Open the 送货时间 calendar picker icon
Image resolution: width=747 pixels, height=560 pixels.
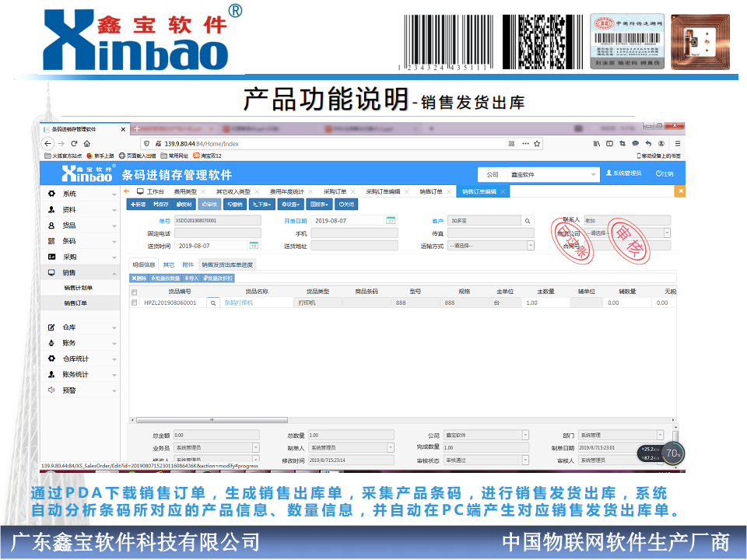click(x=254, y=246)
